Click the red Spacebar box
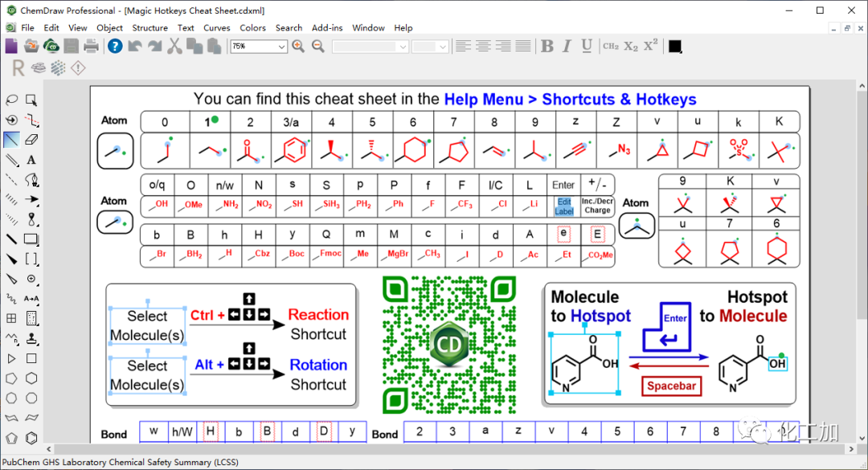 pos(671,386)
